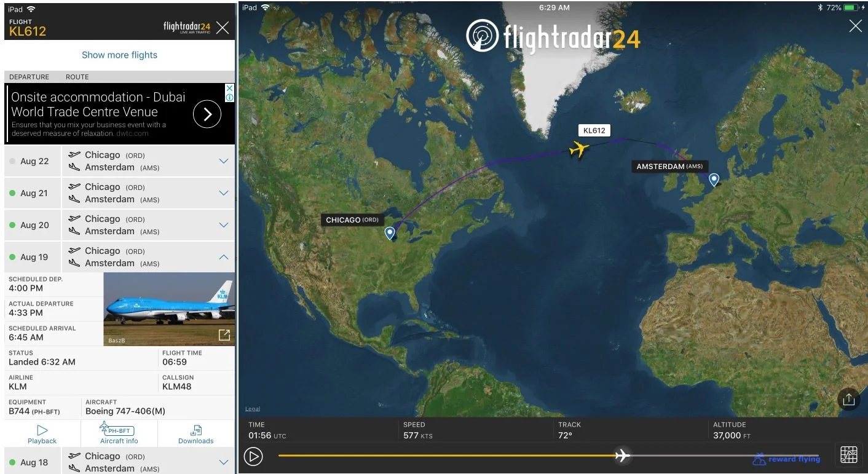Click the scheduled departure 4:00 PM
The image size is (868, 474).
coord(26,288)
